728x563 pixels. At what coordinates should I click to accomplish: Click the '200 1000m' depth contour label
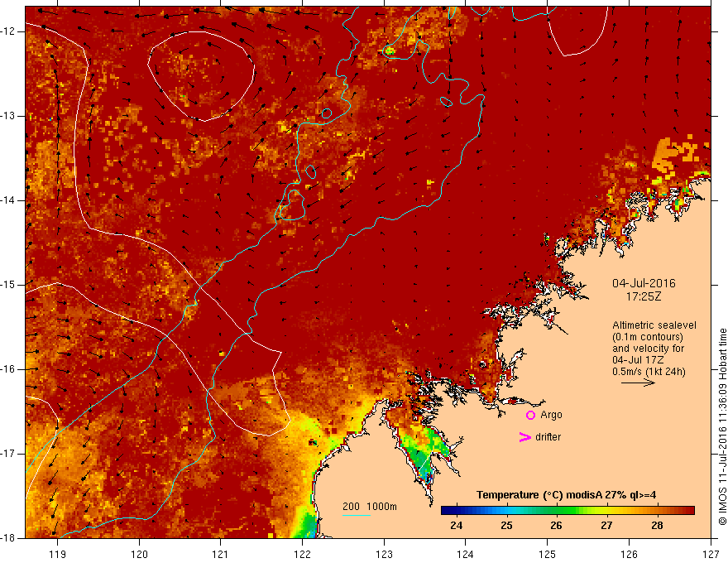click(x=370, y=507)
